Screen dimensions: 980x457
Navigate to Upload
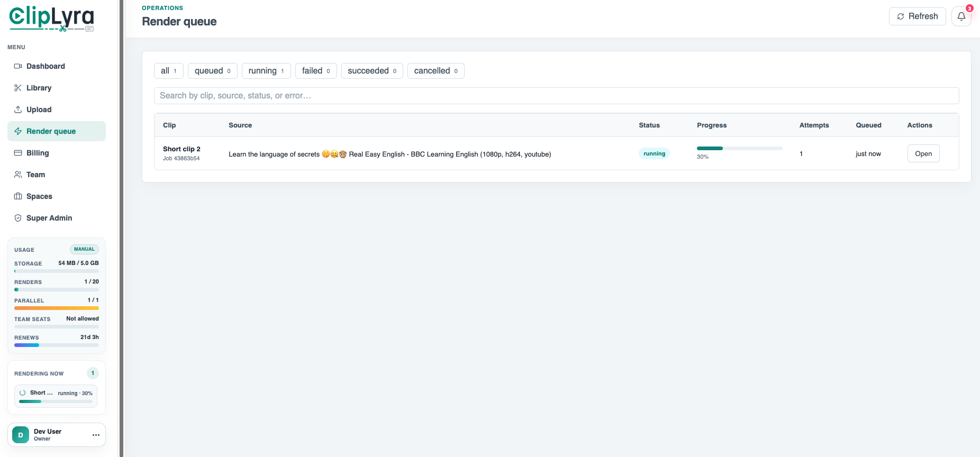tap(57, 109)
